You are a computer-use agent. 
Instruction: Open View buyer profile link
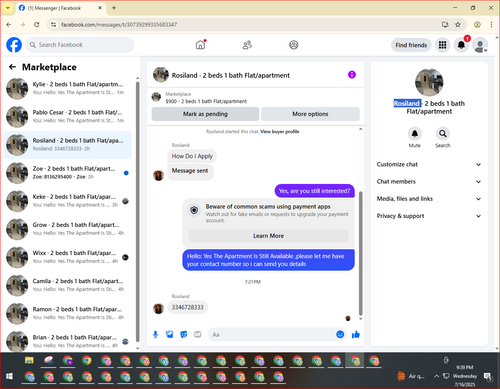click(x=280, y=132)
